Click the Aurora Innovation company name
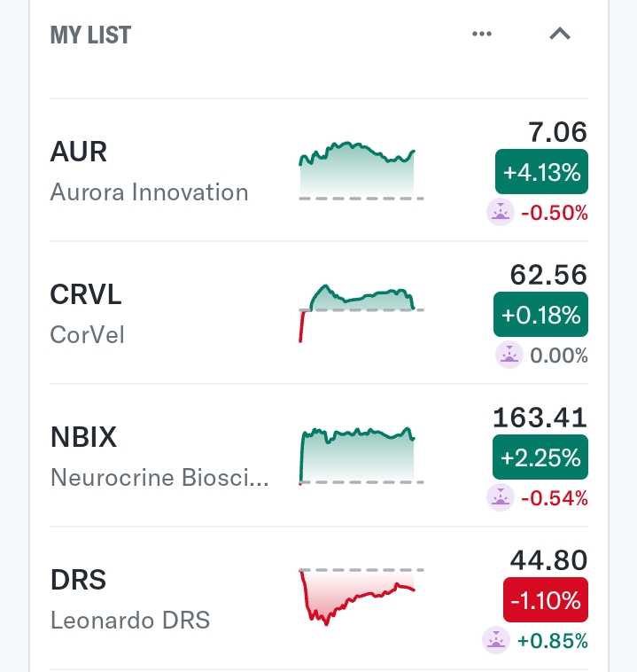 coord(149,192)
